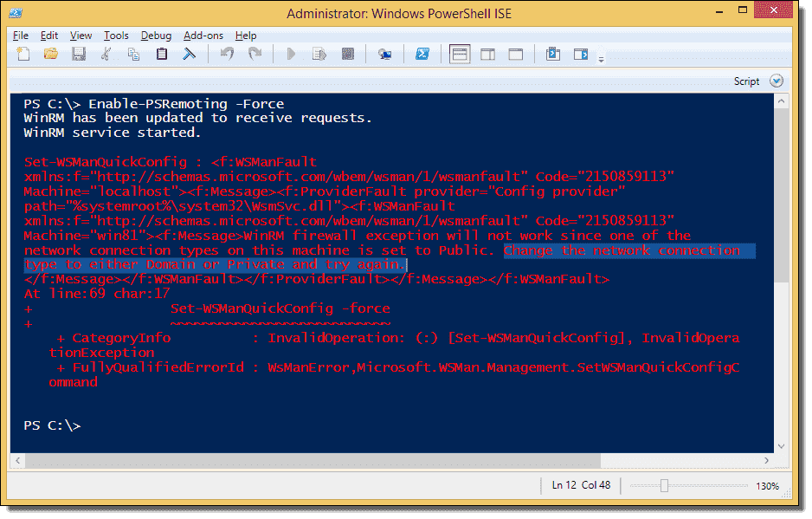This screenshot has width=812, height=519.
Task: Open a script file with the folder icon
Action: [51, 54]
